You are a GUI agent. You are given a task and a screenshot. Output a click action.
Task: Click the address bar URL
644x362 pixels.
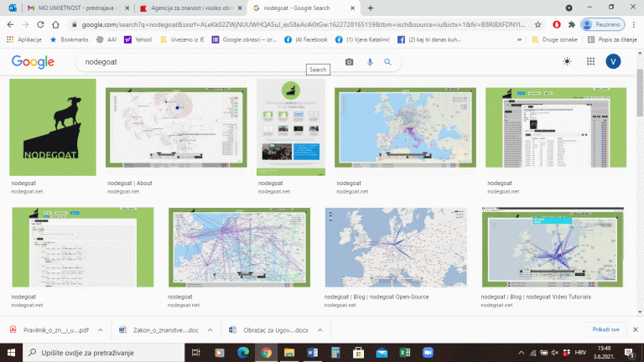(x=303, y=24)
